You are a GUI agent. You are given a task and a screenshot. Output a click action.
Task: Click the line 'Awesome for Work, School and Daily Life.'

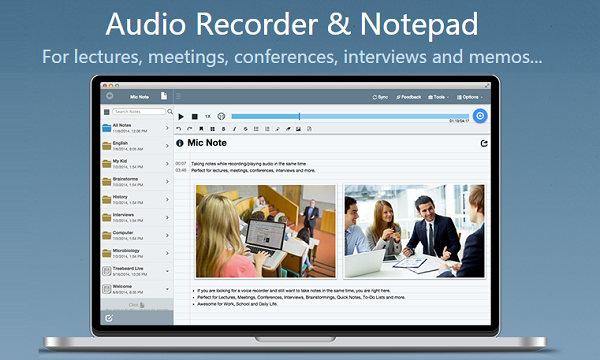pyautogui.click(x=237, y=304)
